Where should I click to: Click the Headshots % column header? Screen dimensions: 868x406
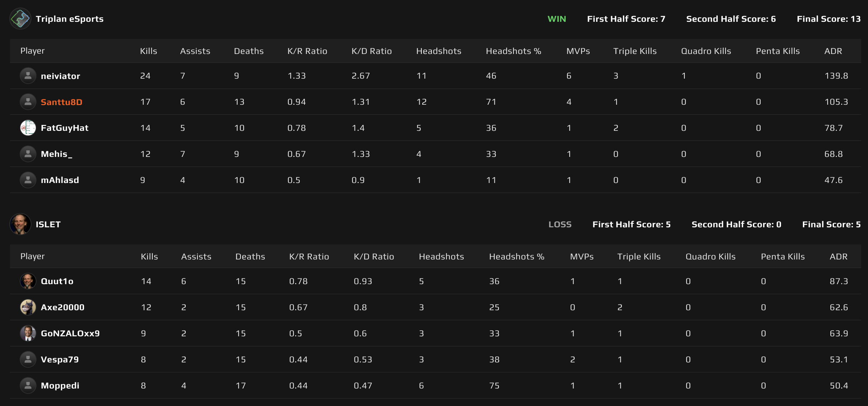click(513, 51)
